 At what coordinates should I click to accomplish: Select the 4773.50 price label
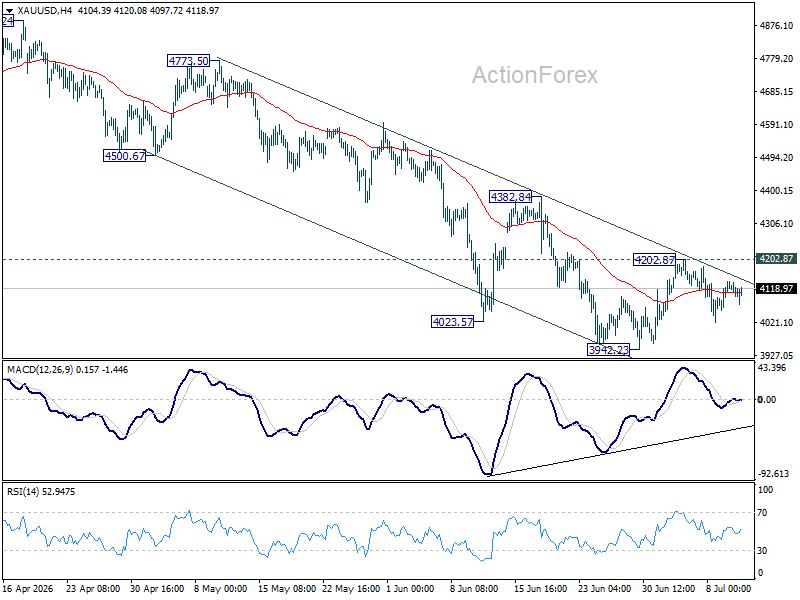[x=189, y=61]
